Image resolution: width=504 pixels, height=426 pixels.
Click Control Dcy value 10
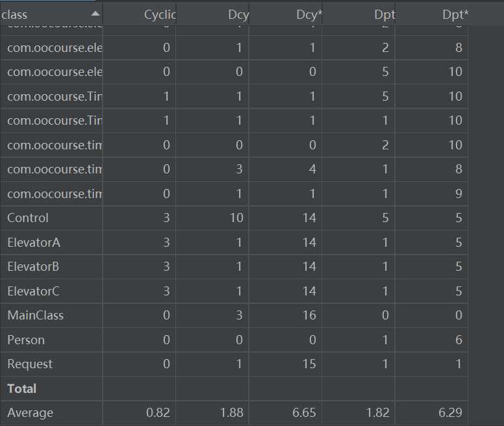click(x=236, y=218)
